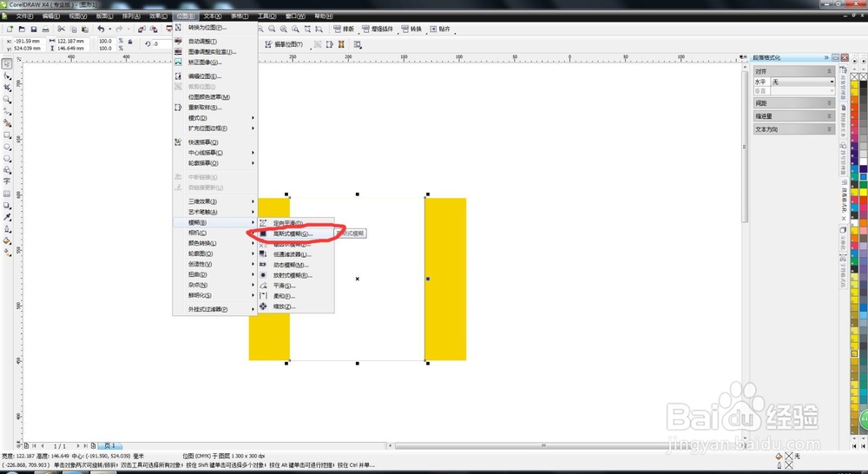Click the 描摹位图 trace bitmap button
The image size is (868, 474).
(284, 44)
